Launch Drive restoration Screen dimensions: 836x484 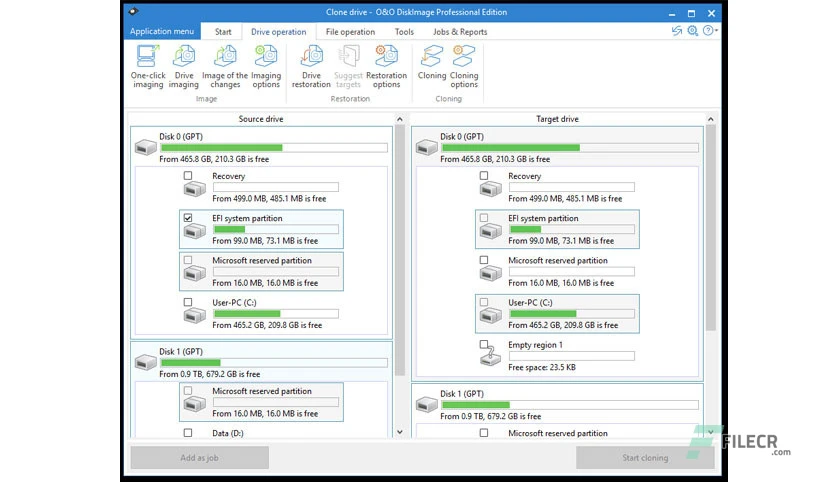coord(311,67)
